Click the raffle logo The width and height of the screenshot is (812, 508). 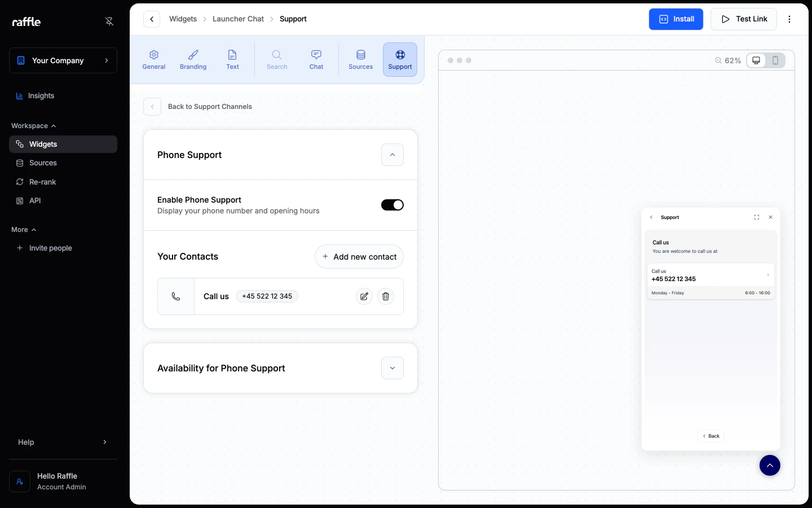[x=27, y=21]
